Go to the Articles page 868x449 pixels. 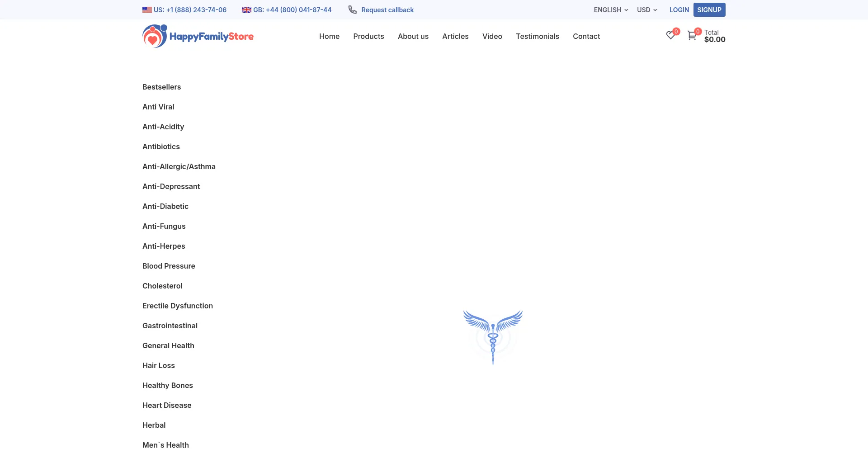click(455, 36)
